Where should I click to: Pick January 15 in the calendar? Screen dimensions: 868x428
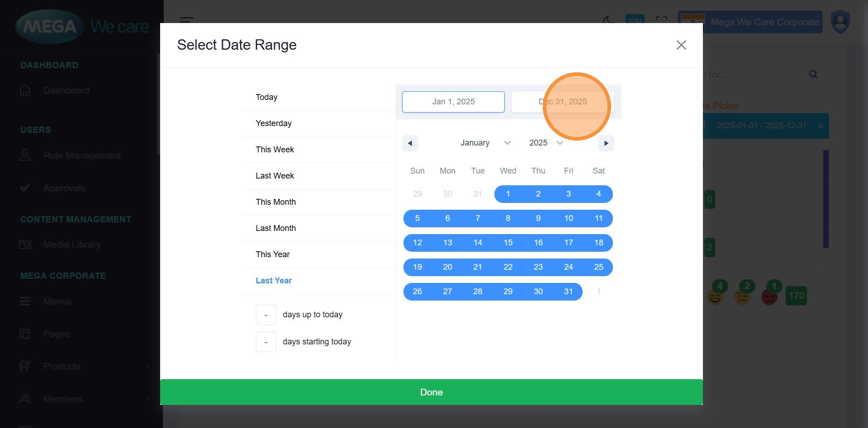(508, 243)
